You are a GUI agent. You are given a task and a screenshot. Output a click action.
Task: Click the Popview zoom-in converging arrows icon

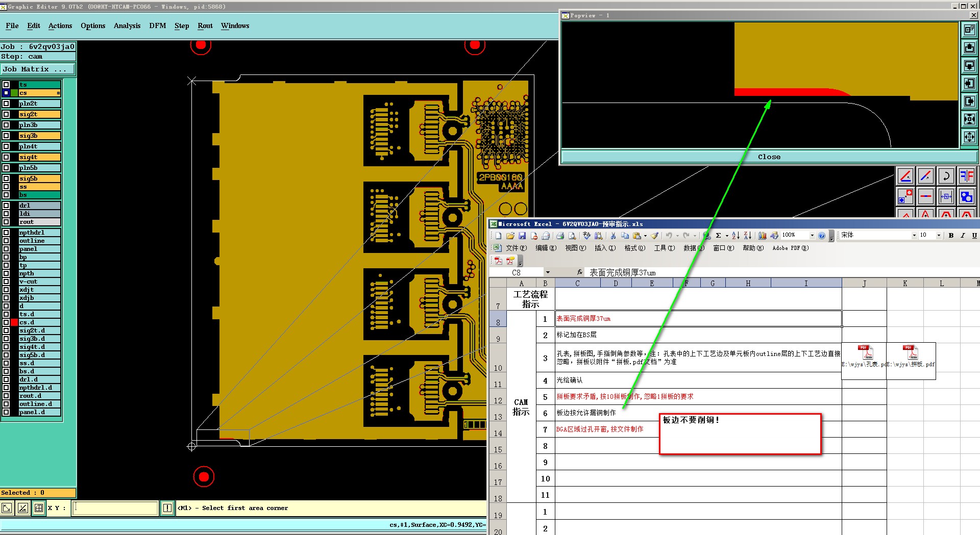click(969, 119)
